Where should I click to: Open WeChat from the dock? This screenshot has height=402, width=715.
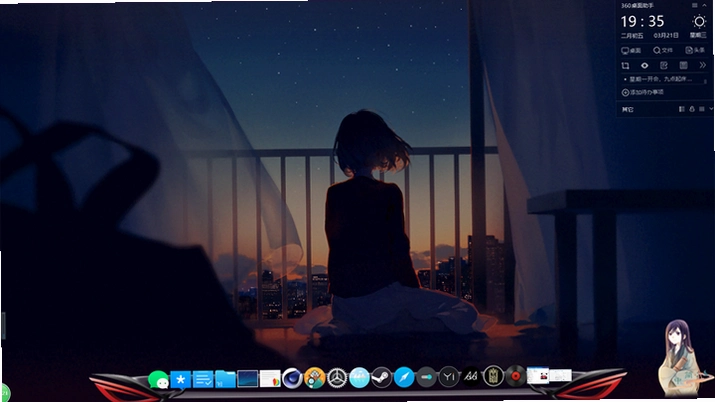click(x=158, y=380)
